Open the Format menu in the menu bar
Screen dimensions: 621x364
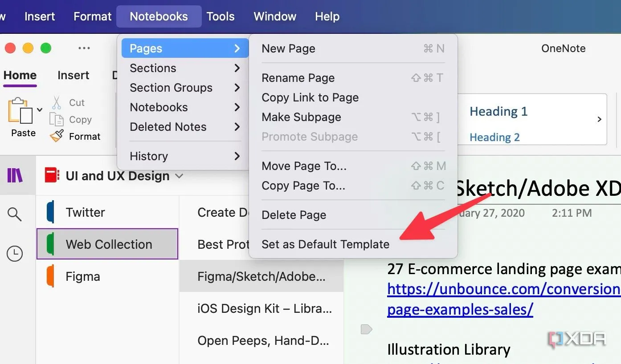92,16
